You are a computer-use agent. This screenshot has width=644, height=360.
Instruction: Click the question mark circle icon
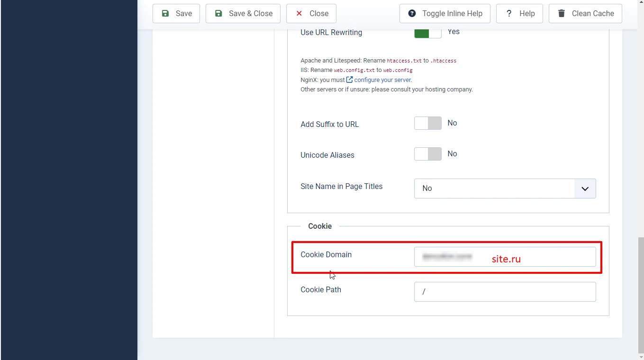[412, 13]
